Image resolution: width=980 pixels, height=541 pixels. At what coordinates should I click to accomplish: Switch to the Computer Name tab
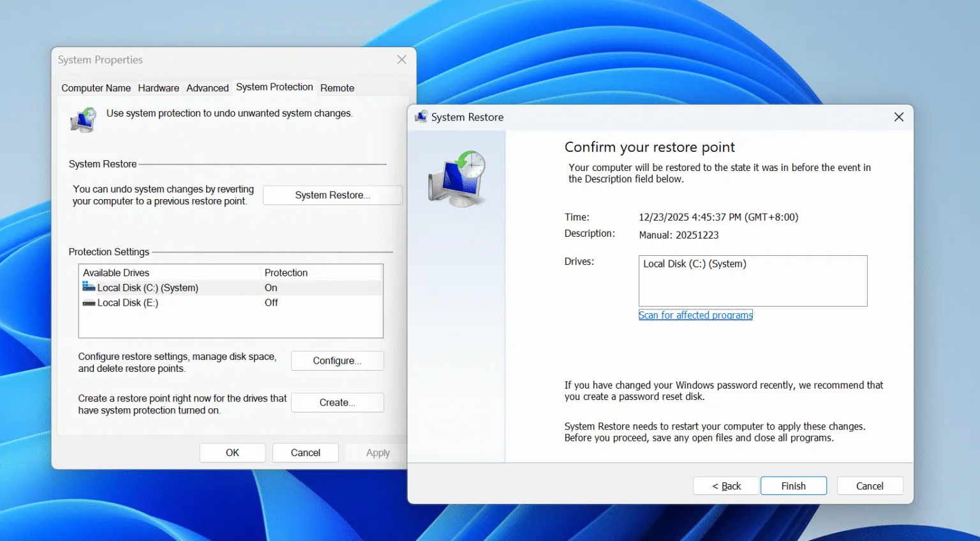[x=95, y=88]
